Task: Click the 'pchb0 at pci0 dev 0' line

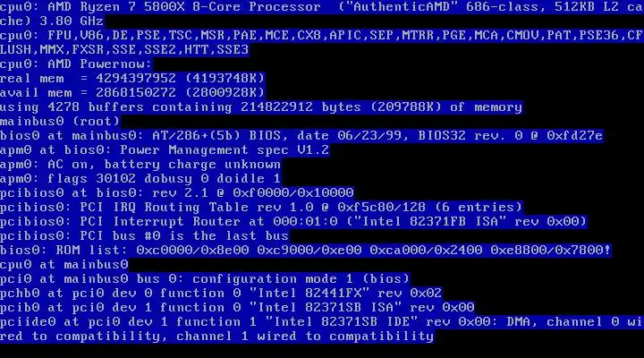Action: [x=221, y=294]
